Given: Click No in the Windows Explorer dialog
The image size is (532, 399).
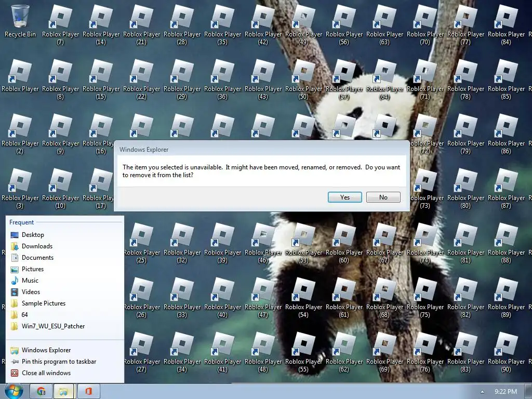Looking at the screenshot, I should click(x=383, y=197).
